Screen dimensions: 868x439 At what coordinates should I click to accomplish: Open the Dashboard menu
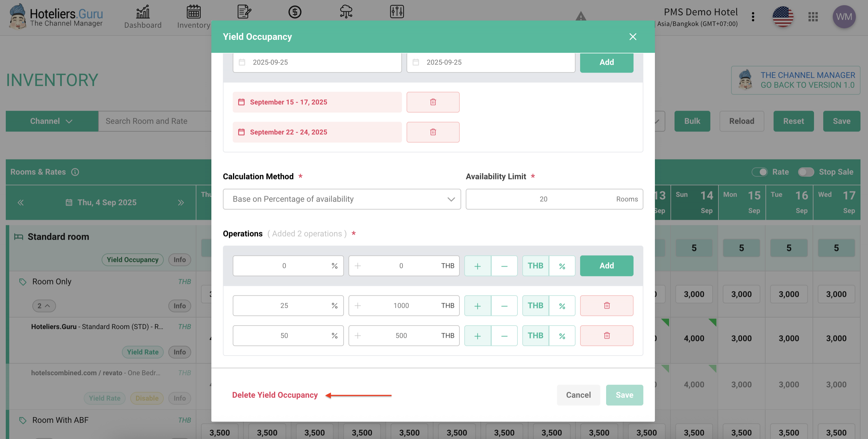point(143,16)
